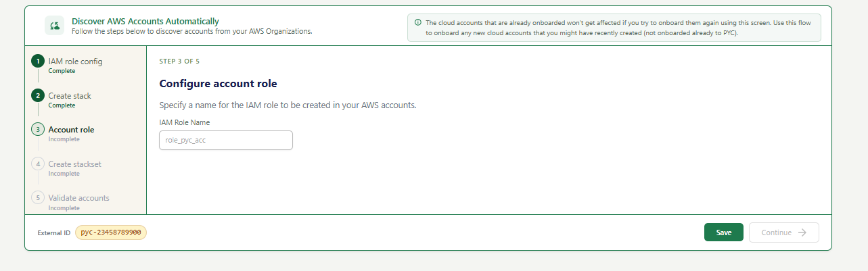
Task: Select step 2 circle for Create stack
Action: click(x=38, y=95)
